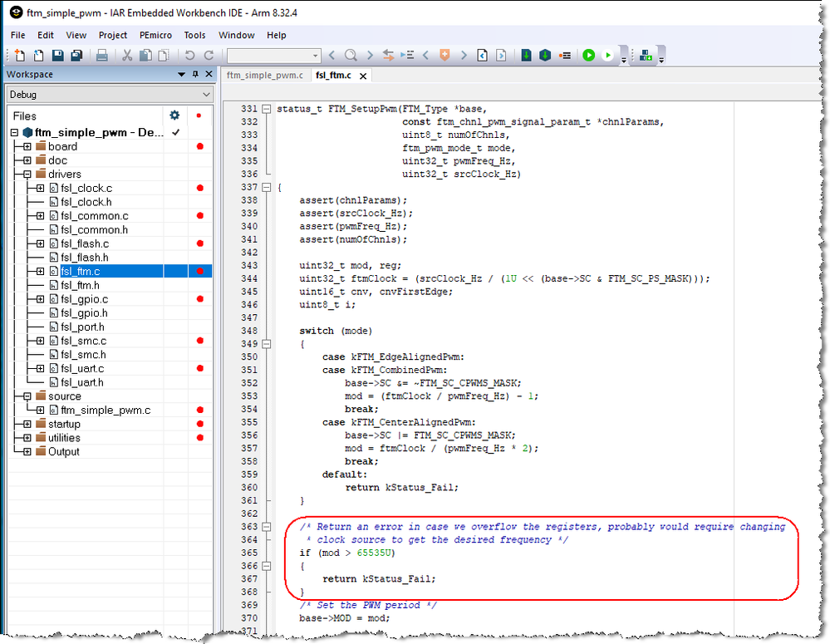Click the Cut scissors icon
The height and width of the screenshot is (644, 830).
[127, 55]
